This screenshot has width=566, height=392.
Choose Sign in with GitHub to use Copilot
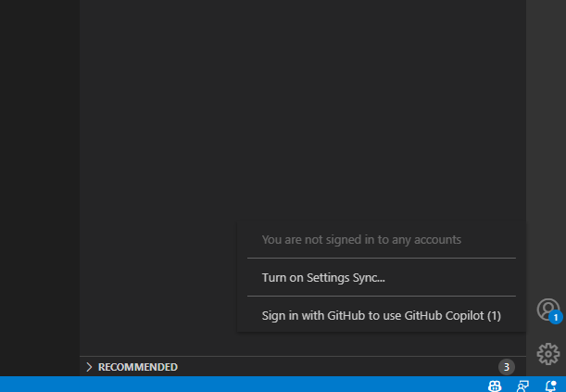[x=381, y=315]
